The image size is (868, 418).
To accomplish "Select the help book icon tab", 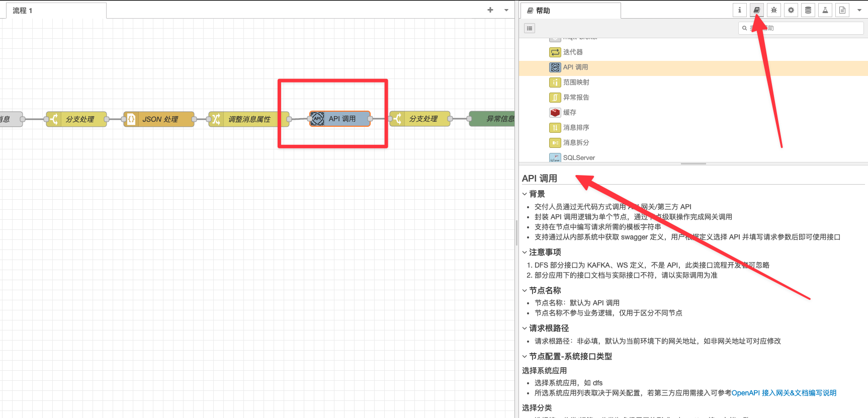I will pos(757,10).
